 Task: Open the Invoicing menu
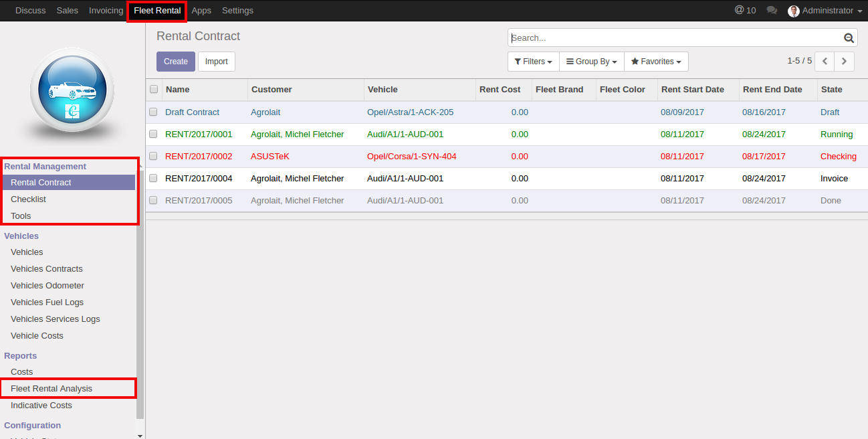pos(106,11)
